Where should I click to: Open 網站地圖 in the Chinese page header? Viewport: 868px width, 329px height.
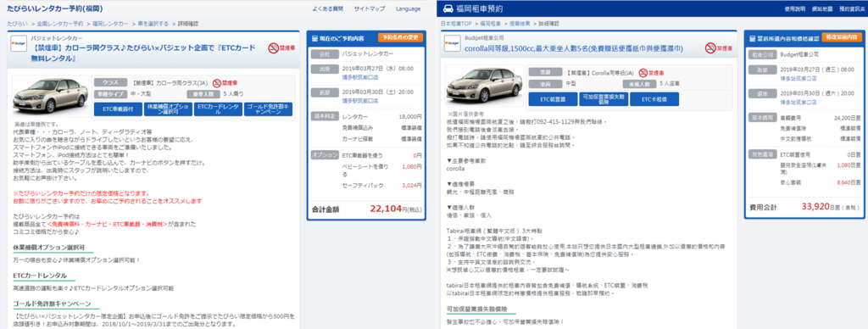point(822,8)
